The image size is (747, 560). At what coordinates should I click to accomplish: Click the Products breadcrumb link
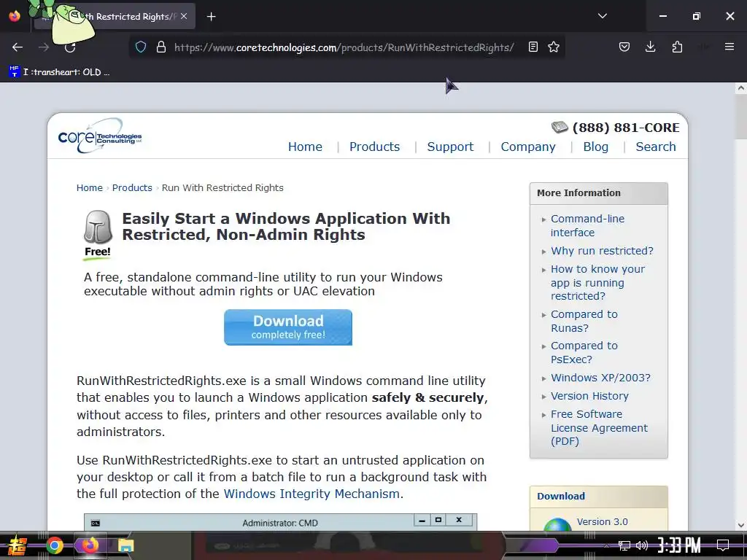(x=132, y=187)
